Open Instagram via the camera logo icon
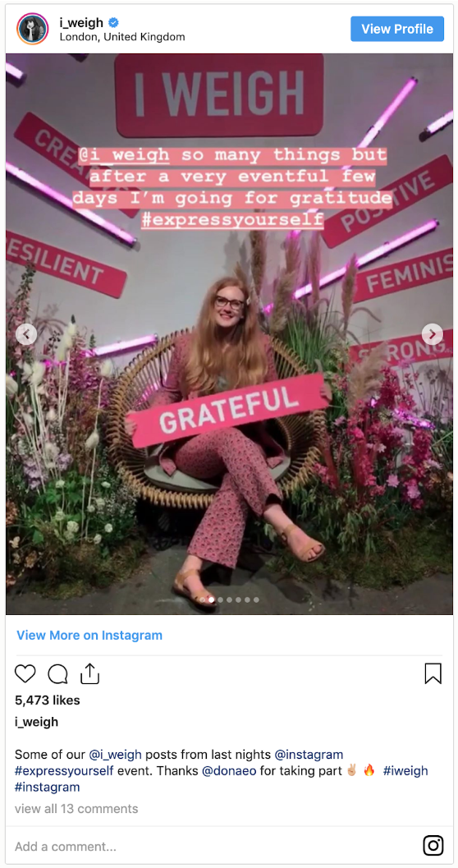Image resolution: width=458 pixels, height=868 pixels. click(x=433, y=846)
